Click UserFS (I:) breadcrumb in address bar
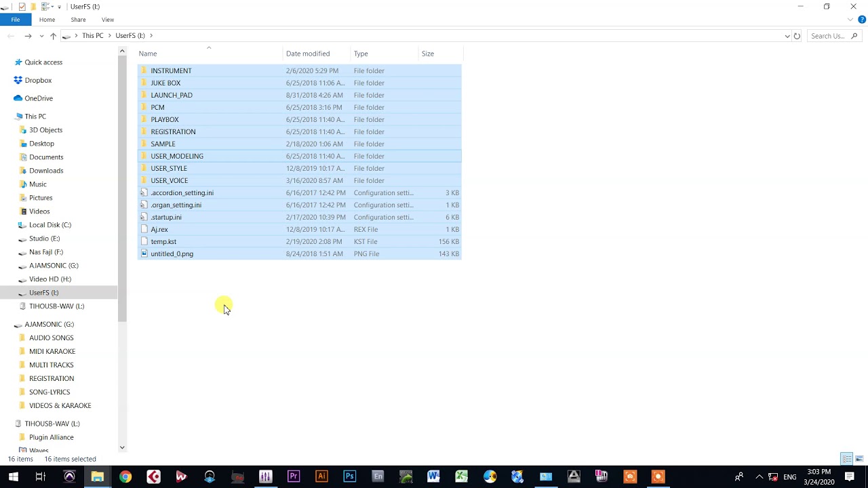 (x=130, y=35)
